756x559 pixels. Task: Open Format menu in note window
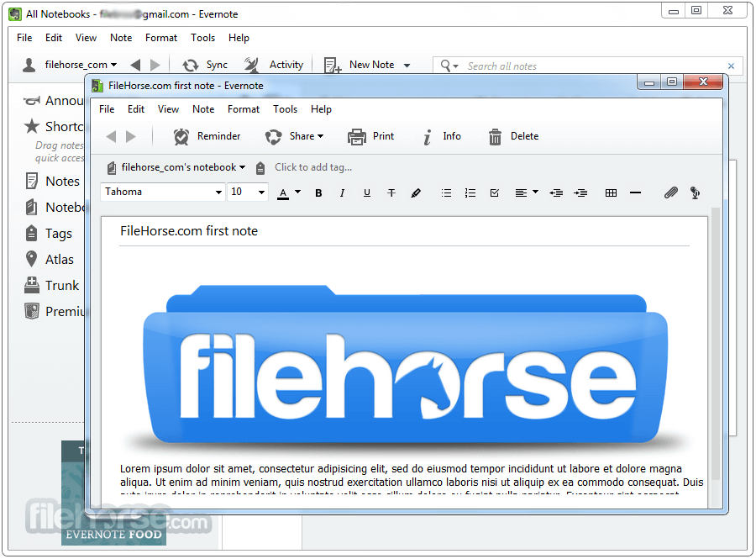[244, 109]
